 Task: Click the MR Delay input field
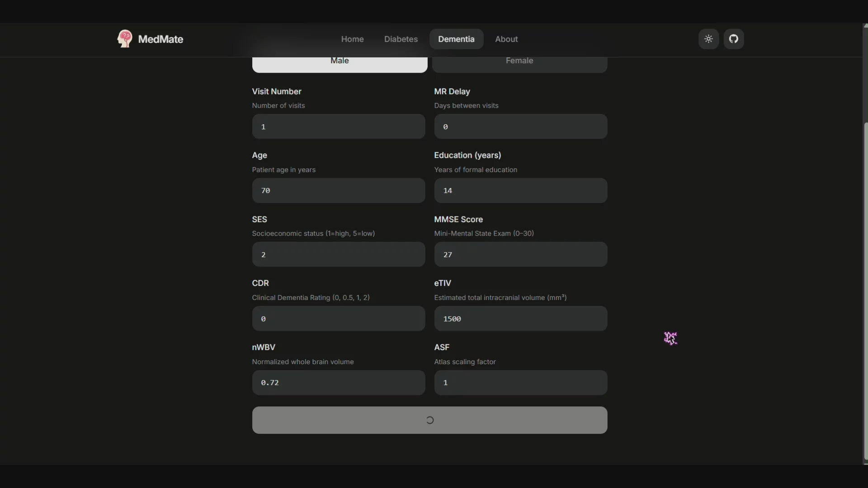(x=520, y=127)
